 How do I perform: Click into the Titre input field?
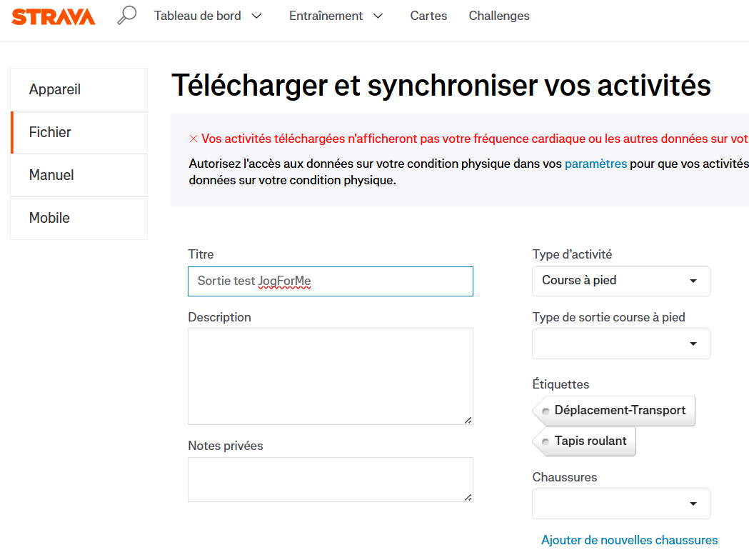(x=331, y=281)
